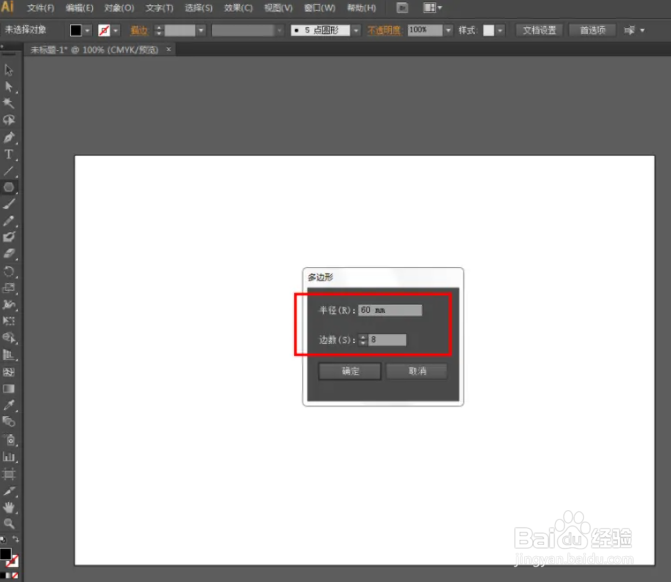Open the fill color dropdown arrow

coord(87,30)
